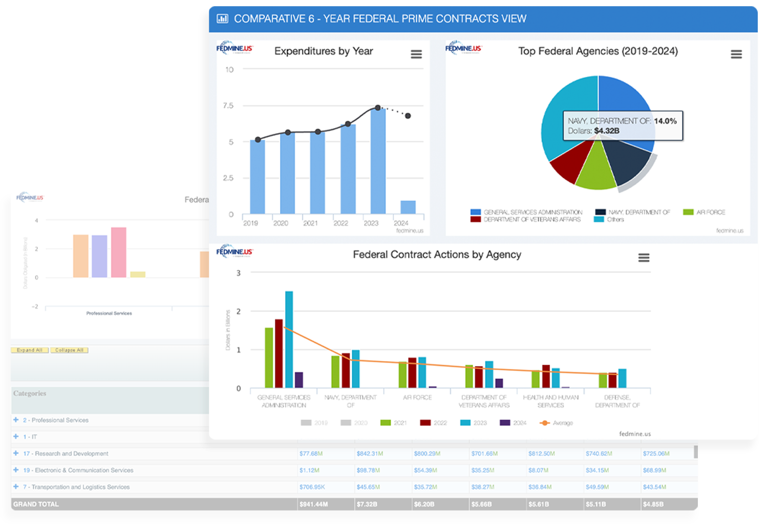Expand Transportation and Logistics Services row
This screenshot has width=768, height=532.
click(16, 486)
